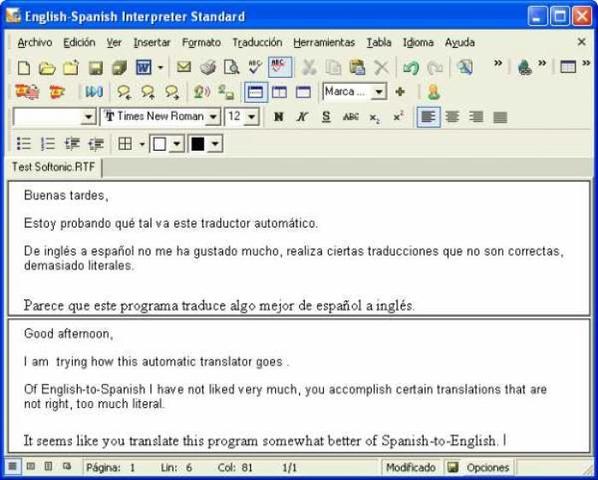Toggle bold formatting N button

pos(278,117)
